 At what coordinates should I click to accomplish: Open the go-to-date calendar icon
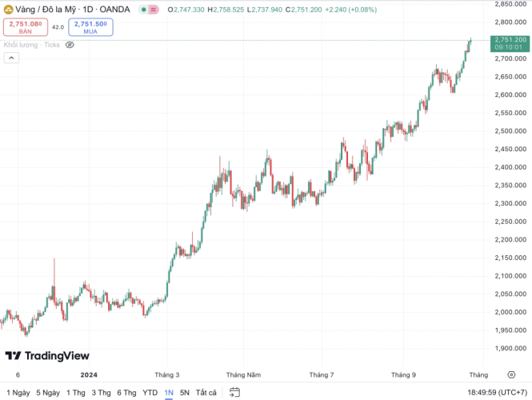234,393
